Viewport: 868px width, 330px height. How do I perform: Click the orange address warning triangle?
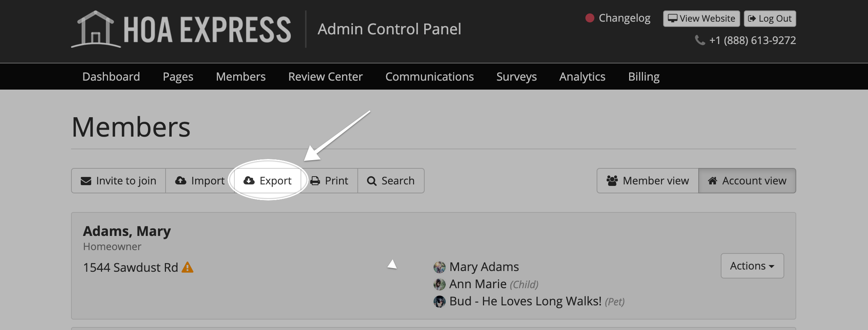tap(187, 267)
